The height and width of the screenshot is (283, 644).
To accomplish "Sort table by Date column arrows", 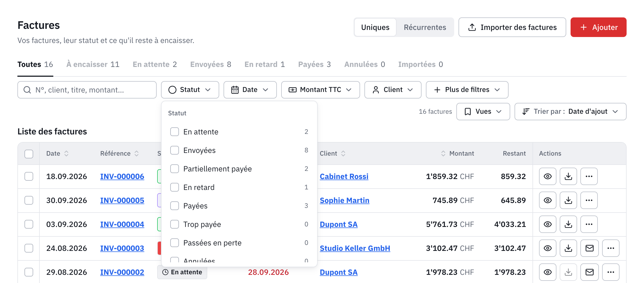I will tap(66, 153).
